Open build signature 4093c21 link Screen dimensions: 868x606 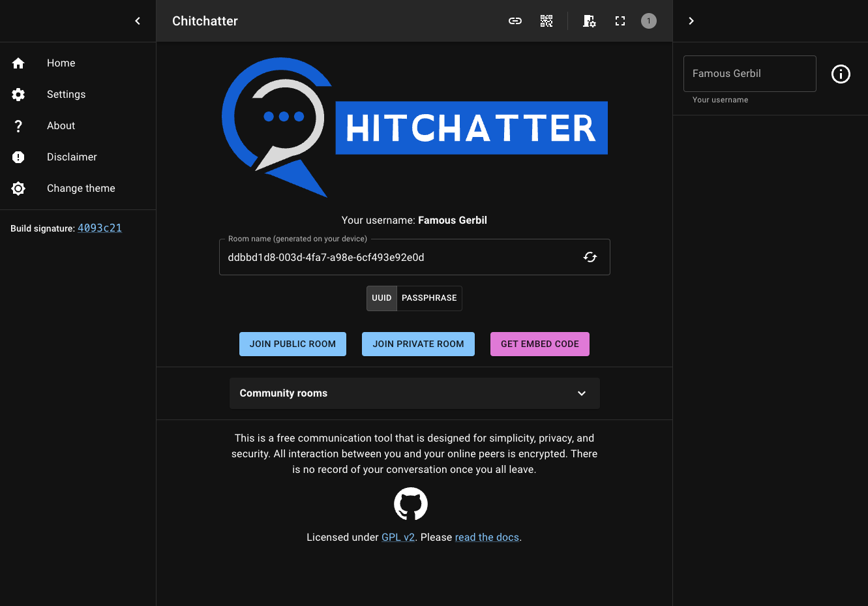[100, 228]
